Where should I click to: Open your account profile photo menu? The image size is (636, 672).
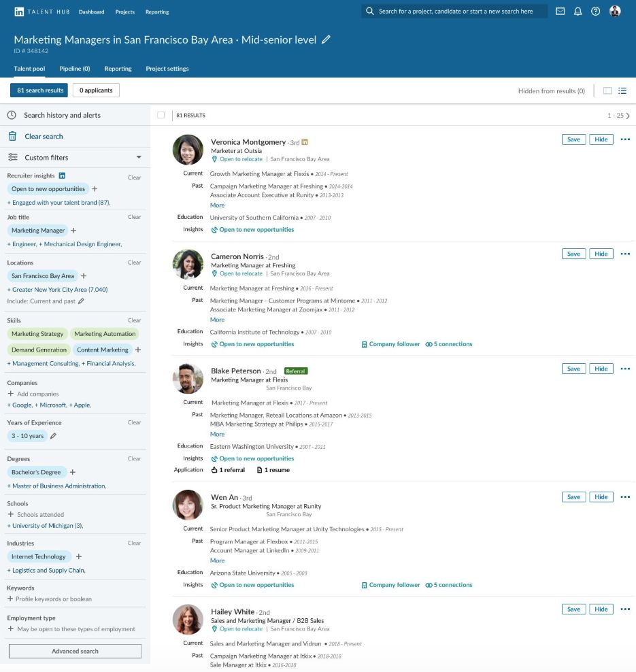pos(615,12)
